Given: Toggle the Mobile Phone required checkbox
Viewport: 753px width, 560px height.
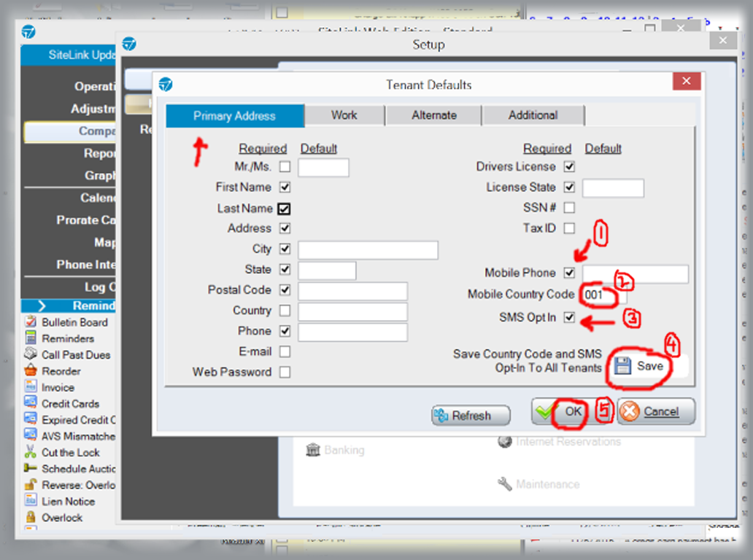Looking at the screenshot, I should (x=569, y=273).
